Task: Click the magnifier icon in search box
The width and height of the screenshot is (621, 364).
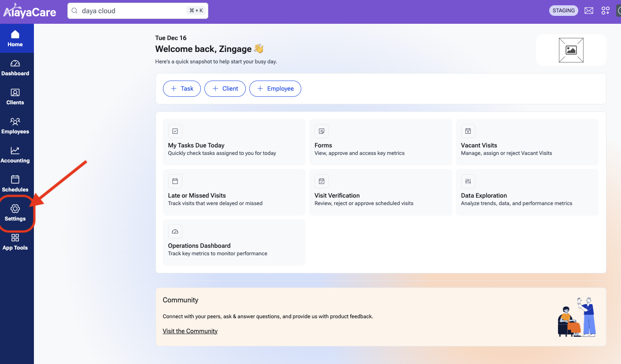Action: (x=74, y=11)
